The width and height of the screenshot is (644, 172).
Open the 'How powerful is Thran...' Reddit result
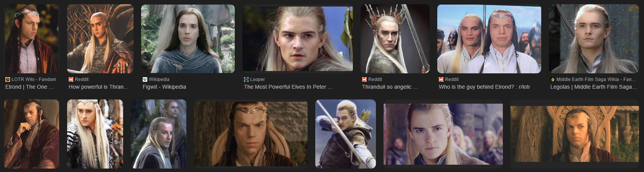99,87
